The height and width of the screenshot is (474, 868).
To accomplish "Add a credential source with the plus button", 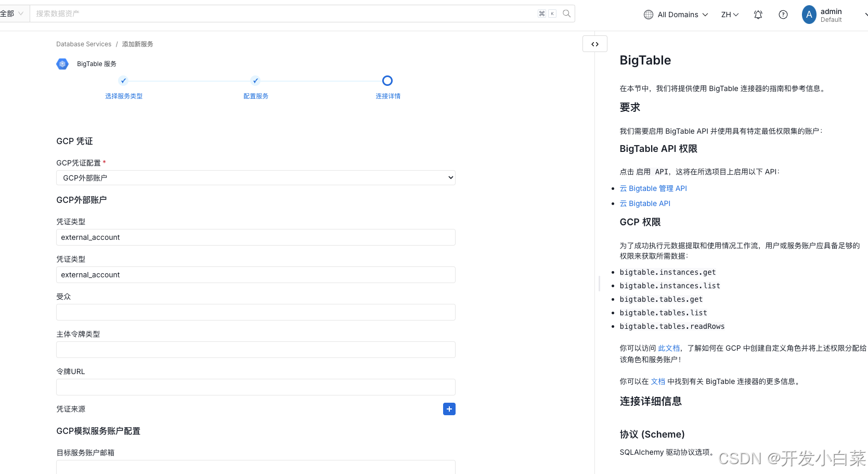I will pyautogui.click(x=449, y=409).
